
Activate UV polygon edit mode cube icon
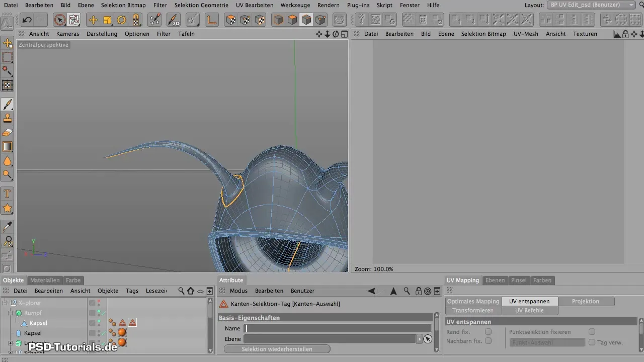pos(231,20)
